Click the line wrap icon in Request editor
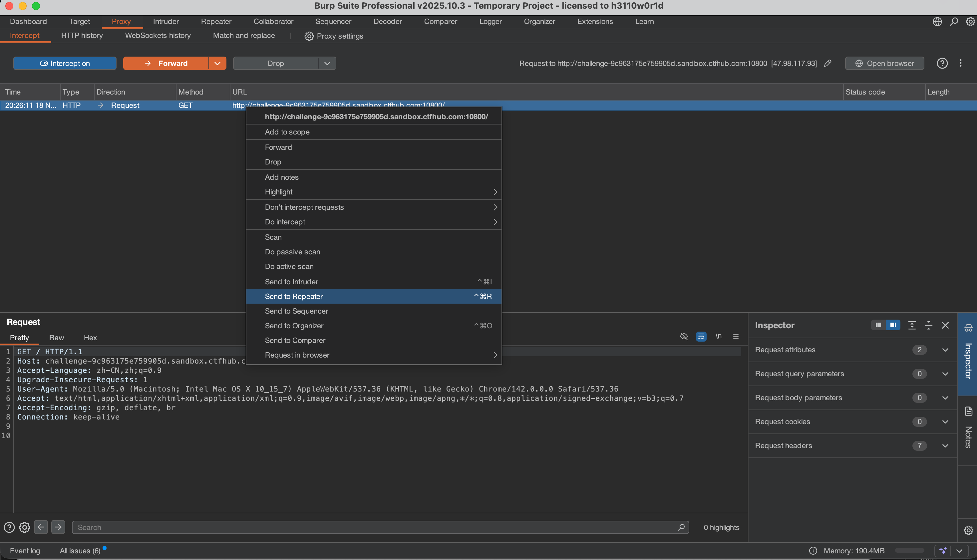Screen dimensions: 977x560 [701, 337]
